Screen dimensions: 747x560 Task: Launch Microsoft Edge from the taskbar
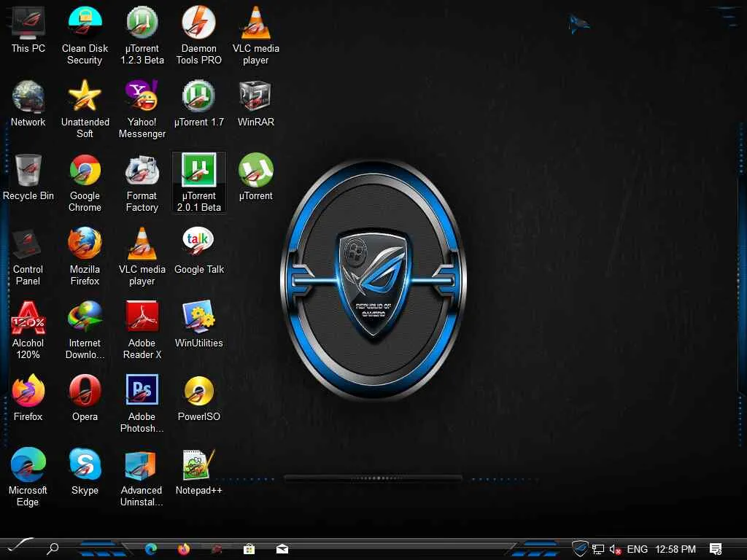coord(151,549)
